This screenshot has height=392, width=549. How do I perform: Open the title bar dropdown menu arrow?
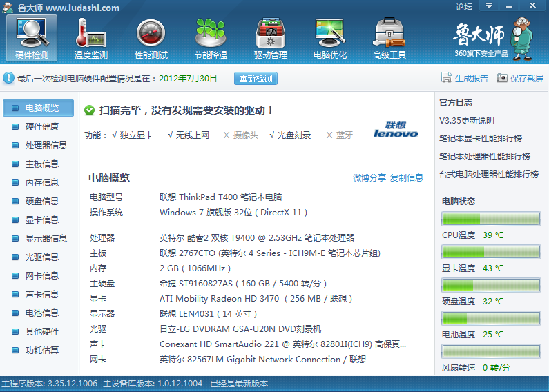click(489, 6)
